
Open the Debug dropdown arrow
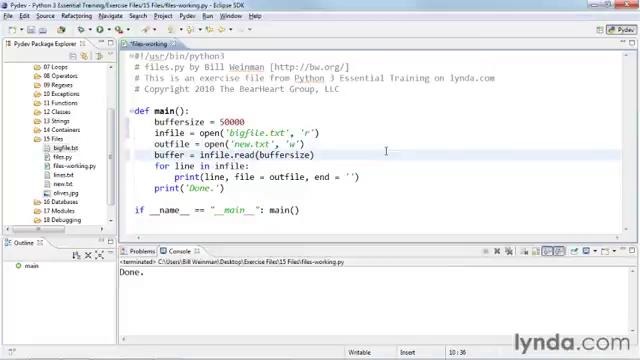(x=90, y=30)
